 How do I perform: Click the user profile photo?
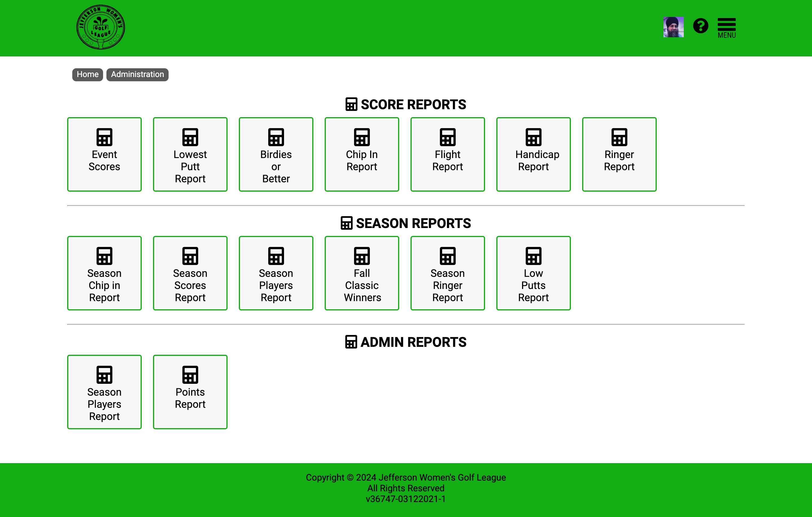(x=673, y=27)
